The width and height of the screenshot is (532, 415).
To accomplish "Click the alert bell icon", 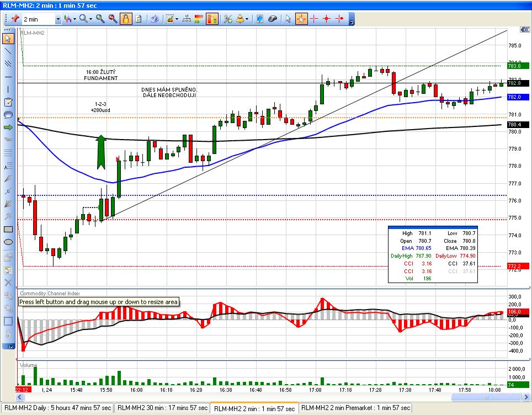I will click(240, 19).
